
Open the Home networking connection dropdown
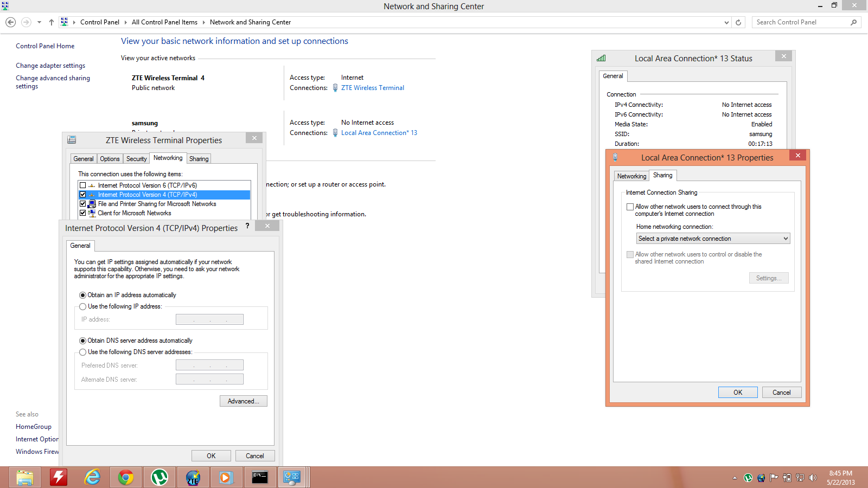(x=713, y=239)
